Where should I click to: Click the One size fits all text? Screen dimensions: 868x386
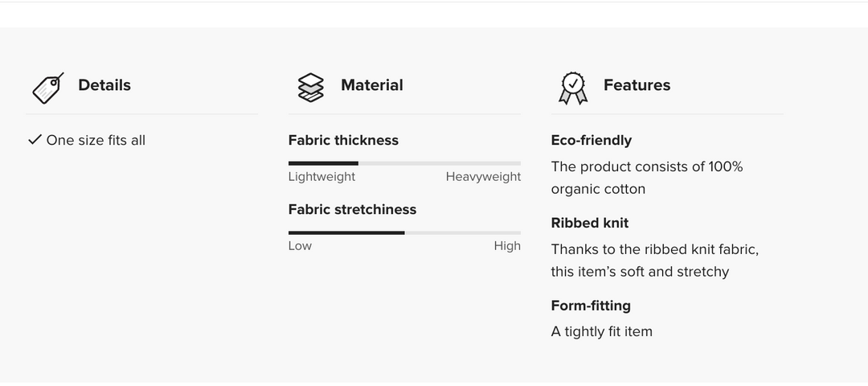click(96, 140)
